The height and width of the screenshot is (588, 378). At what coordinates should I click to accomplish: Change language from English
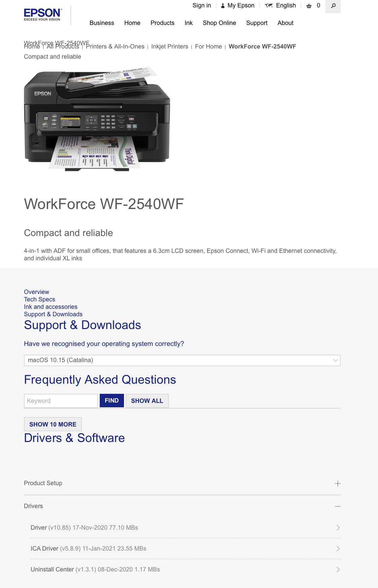(286, 5)
